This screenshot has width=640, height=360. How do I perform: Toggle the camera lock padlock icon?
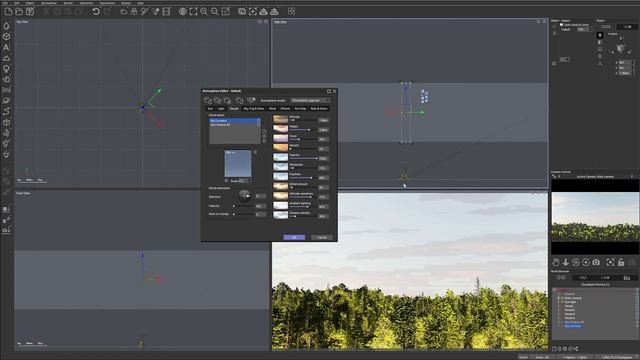click(x=621, y=262)
